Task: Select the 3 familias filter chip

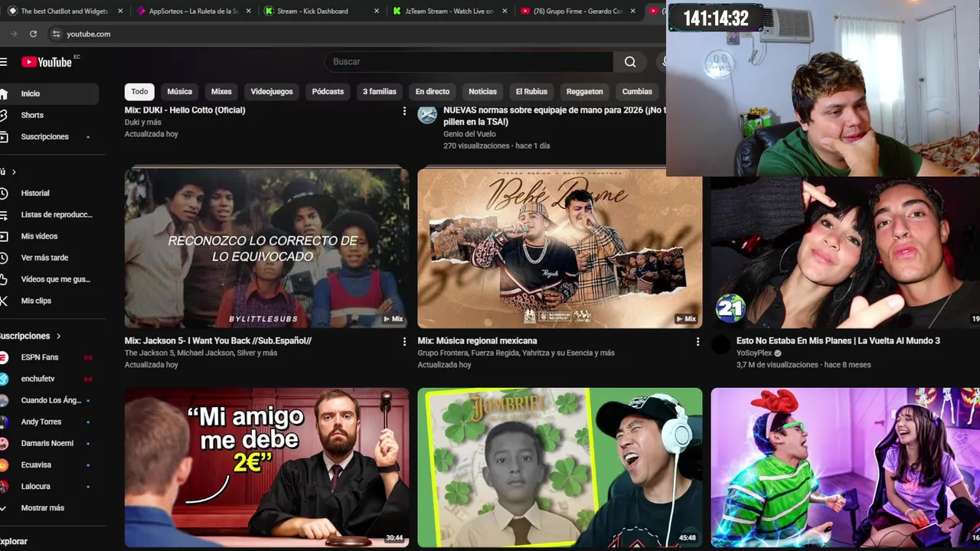Action: [380, 92]
